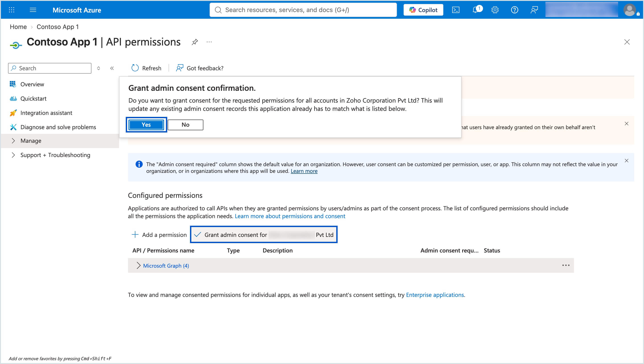Expand the Manage section
644x364 pixels.
click(60, 141)
